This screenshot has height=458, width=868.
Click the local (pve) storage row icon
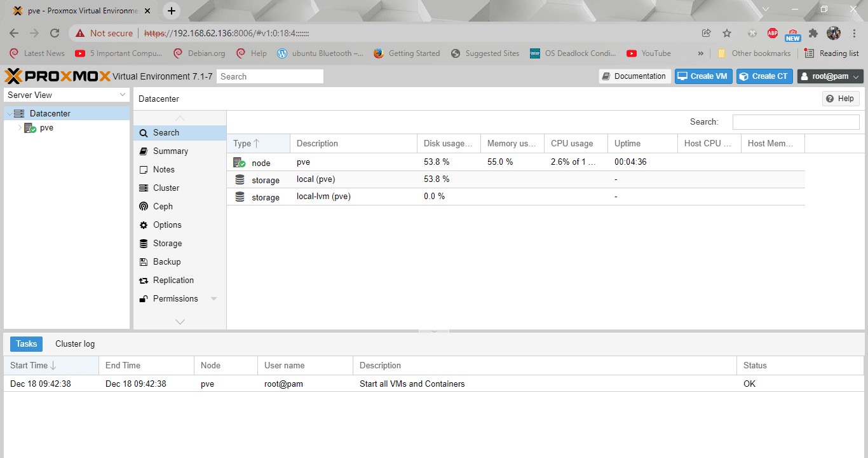[x=240, y=179]
